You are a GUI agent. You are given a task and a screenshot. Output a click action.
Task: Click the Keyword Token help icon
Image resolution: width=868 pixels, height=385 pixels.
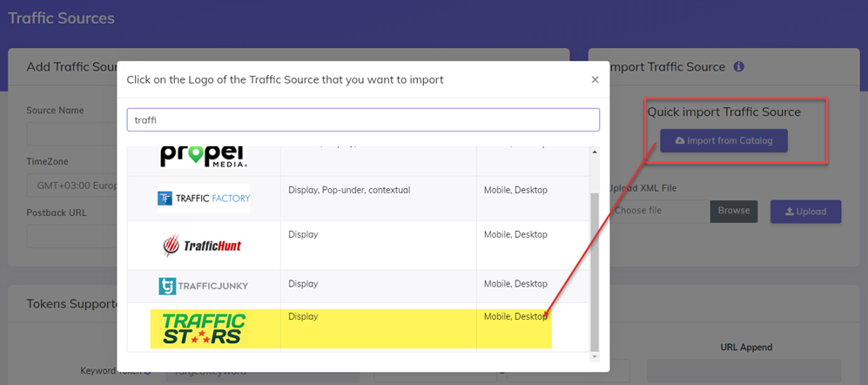(148, 371)
